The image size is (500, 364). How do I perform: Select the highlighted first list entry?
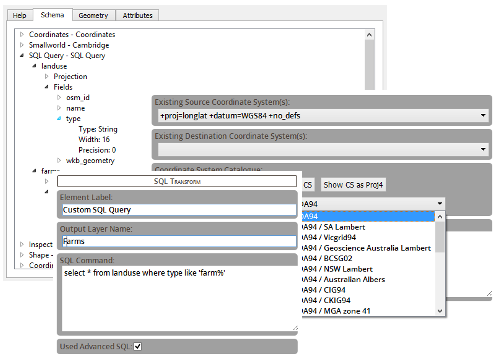368,216
